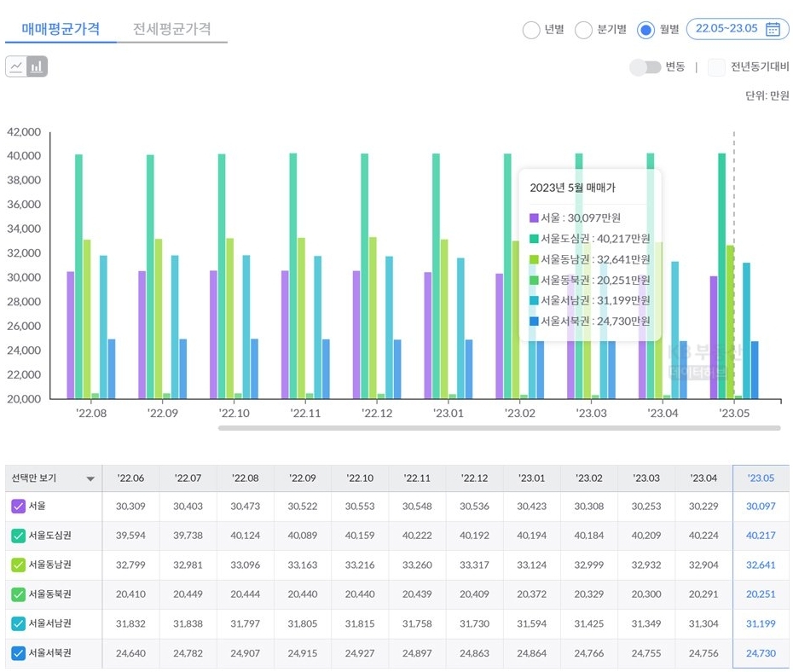The image size is (793, 672).
Task: Click the '22.12 table column header
Action: pos(474,478)
